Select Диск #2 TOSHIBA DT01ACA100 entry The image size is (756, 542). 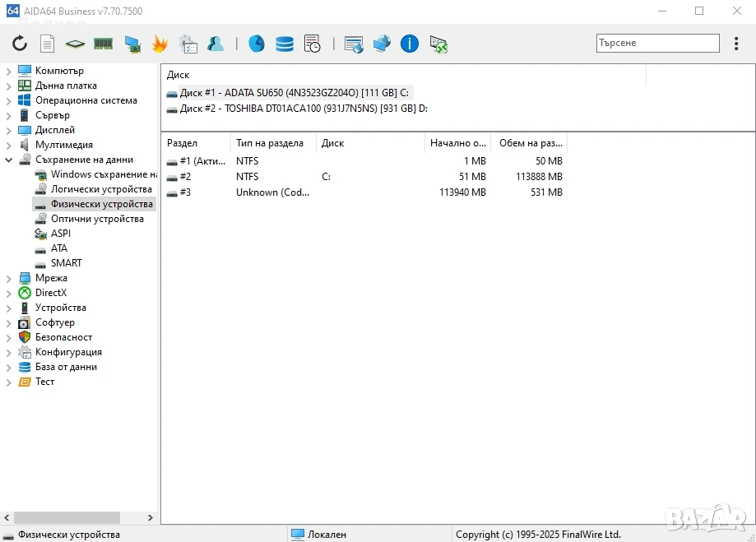click(298, 109)
